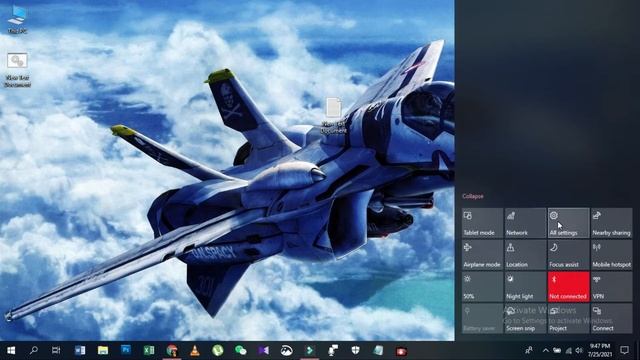Select desktop file icon with gears
Viewport: 640px width, 360px height.
tap(17, 70)
